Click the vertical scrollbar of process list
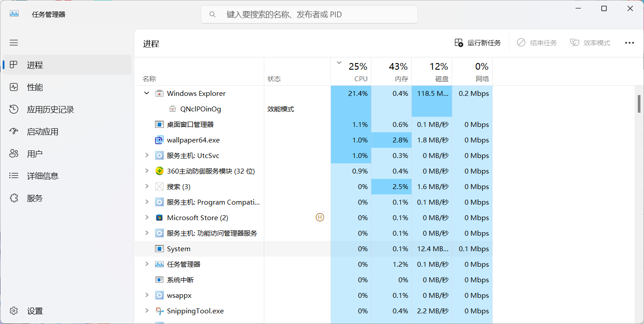Image resolution: width=644 pixels, height=324 pixels. point(639,104)
